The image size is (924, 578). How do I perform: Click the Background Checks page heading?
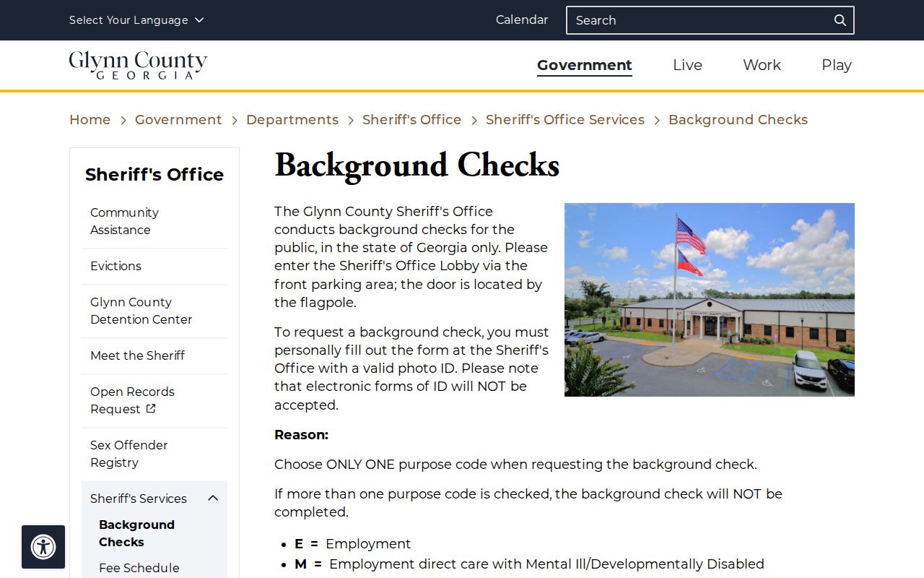coord(417,165)
